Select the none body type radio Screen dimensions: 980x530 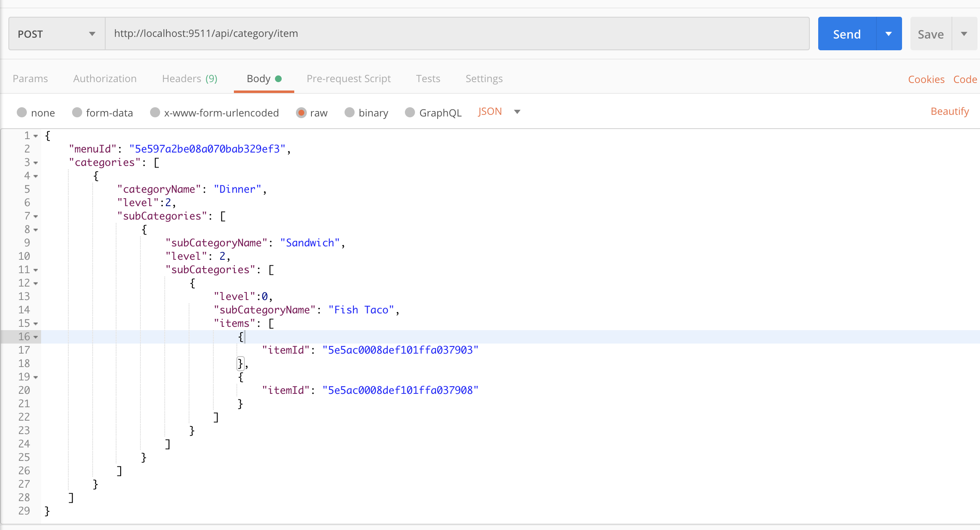[x=22, y=113]
